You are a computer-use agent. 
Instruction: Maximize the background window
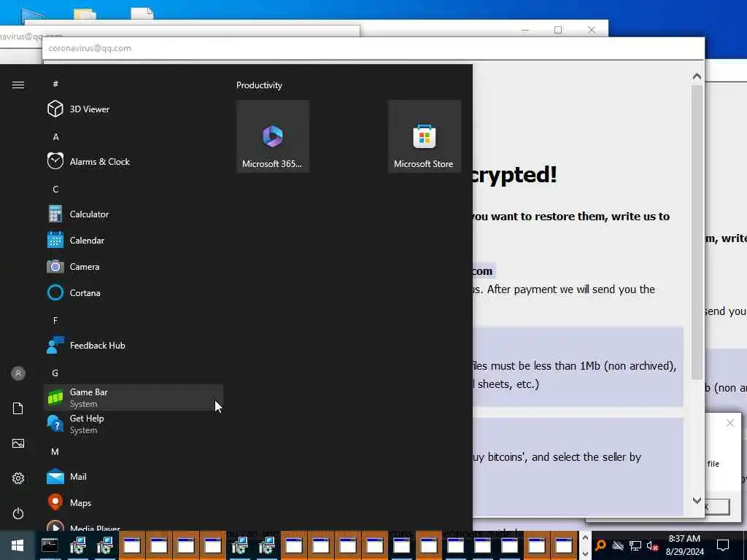point(558,30)
